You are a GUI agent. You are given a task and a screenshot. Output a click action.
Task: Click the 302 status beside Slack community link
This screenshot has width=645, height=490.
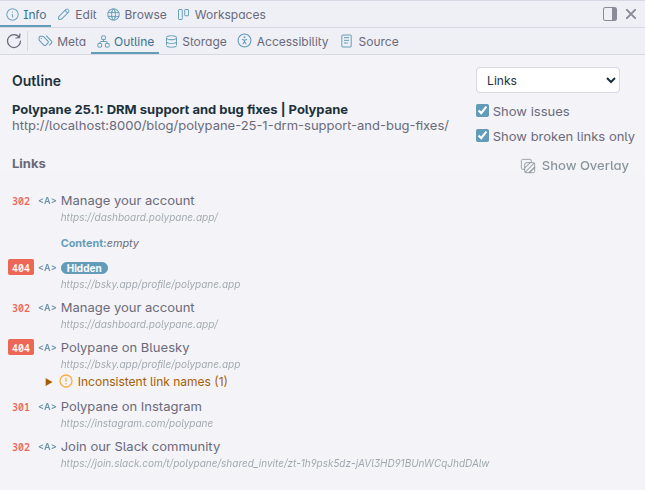pyautogui.click(x=21, y=447)
